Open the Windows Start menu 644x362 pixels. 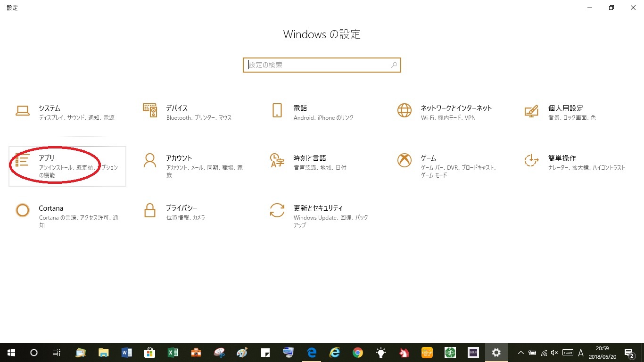[11, 353]
